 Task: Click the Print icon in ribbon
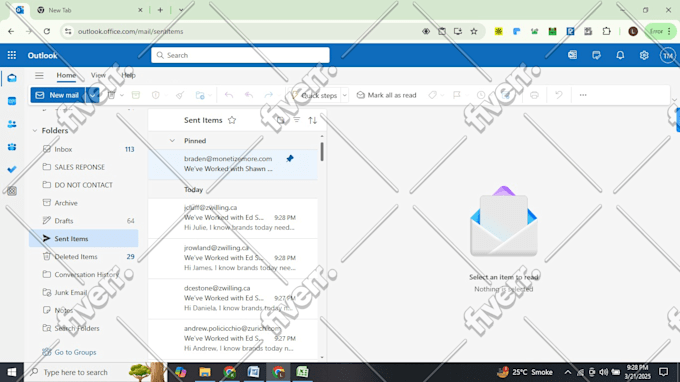tap(534, 95)
